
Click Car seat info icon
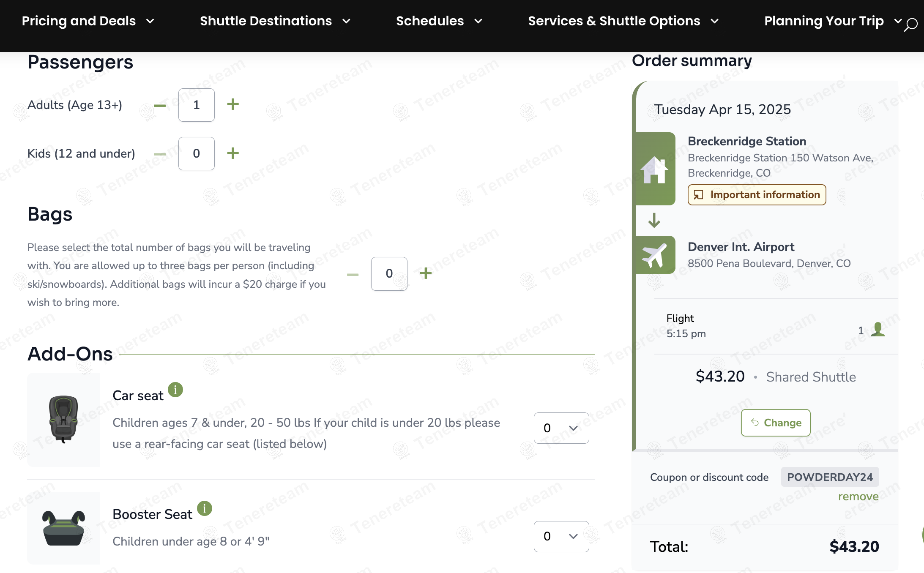coord(175,390)
